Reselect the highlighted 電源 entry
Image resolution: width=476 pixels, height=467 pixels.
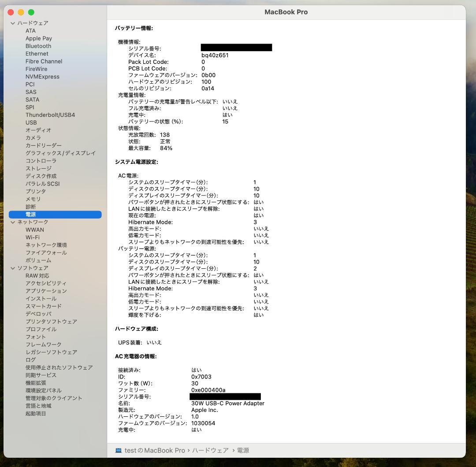coord(30,214)
